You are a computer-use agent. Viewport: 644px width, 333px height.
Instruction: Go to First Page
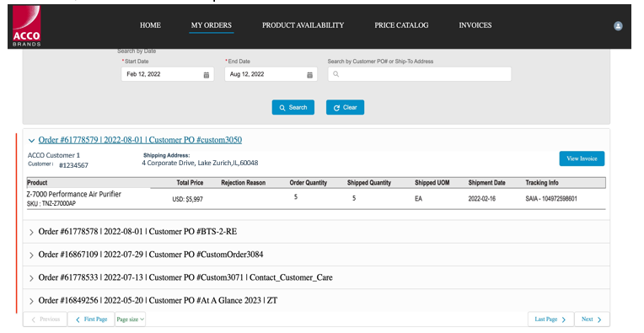coord(91,320)
